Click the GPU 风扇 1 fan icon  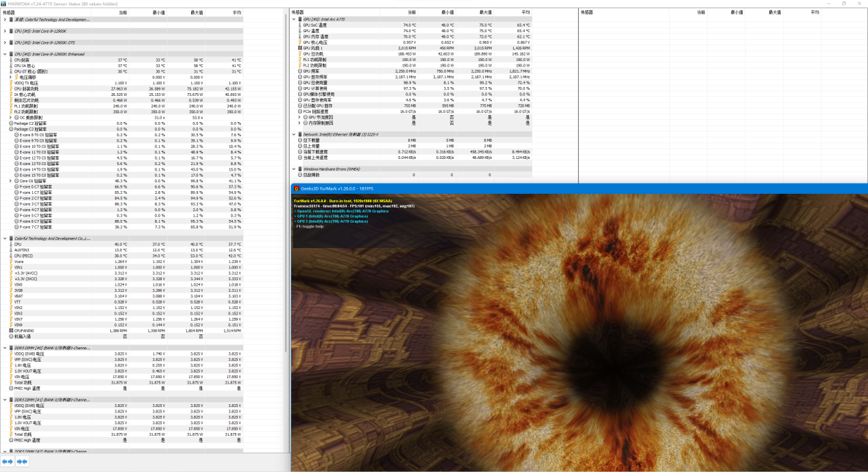coord(300,48)
